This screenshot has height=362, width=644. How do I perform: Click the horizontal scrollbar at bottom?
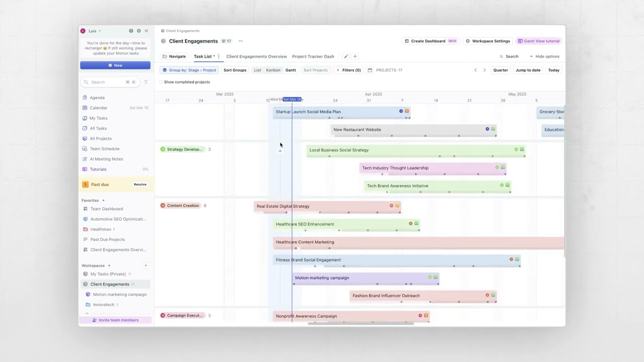pos(361,323)
